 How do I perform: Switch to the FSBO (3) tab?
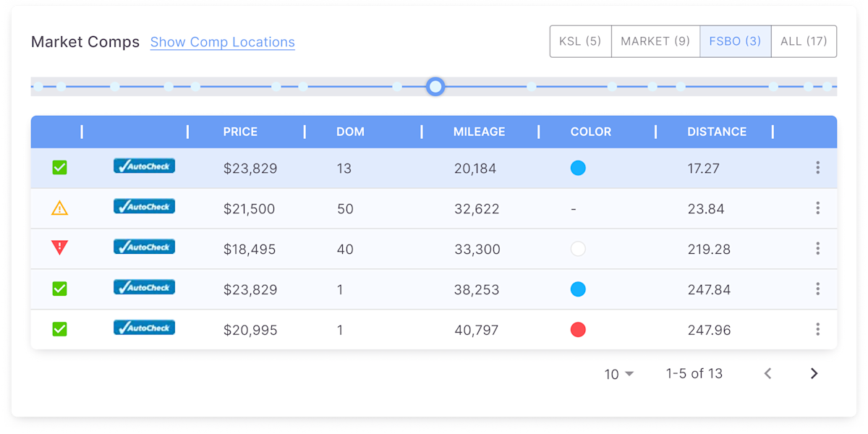click(735, 41)
